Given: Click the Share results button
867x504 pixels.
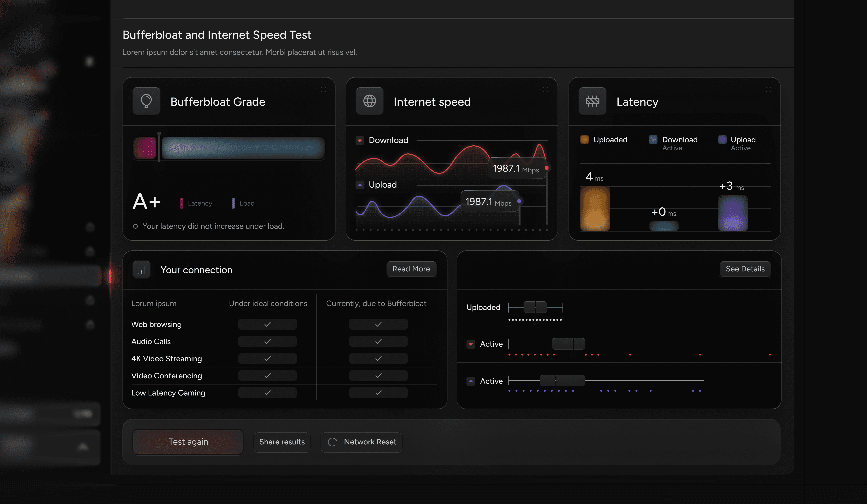Looking at the screenshot, I should tap(282, 442).
